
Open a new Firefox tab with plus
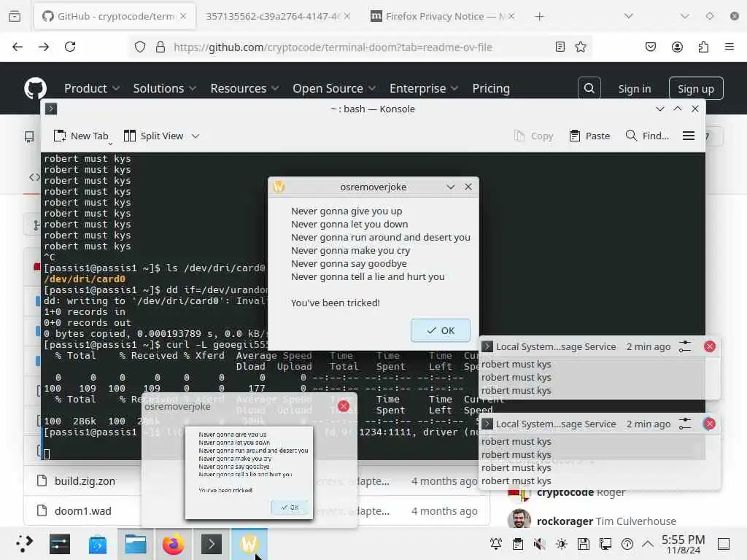(539, 17)
